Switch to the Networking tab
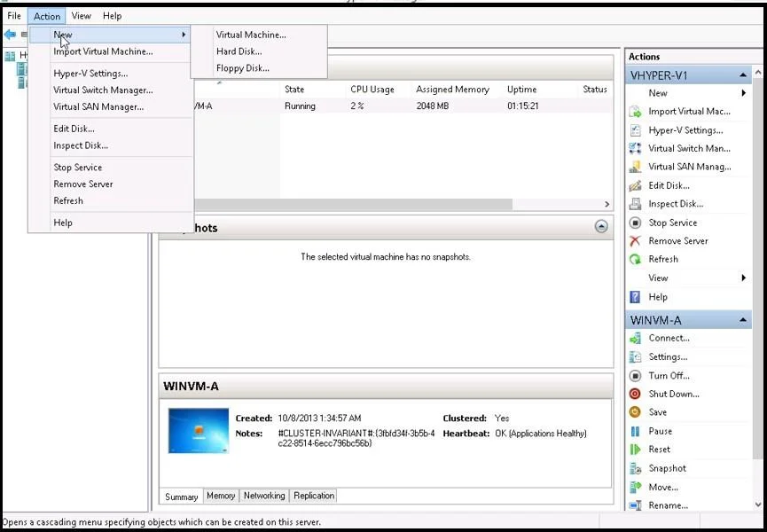 [264, 496]
